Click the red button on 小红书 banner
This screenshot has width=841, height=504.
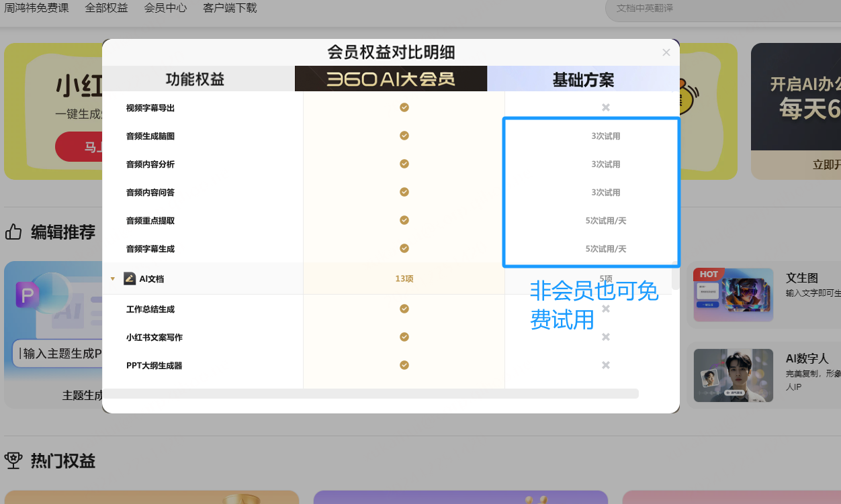(79, 147)
